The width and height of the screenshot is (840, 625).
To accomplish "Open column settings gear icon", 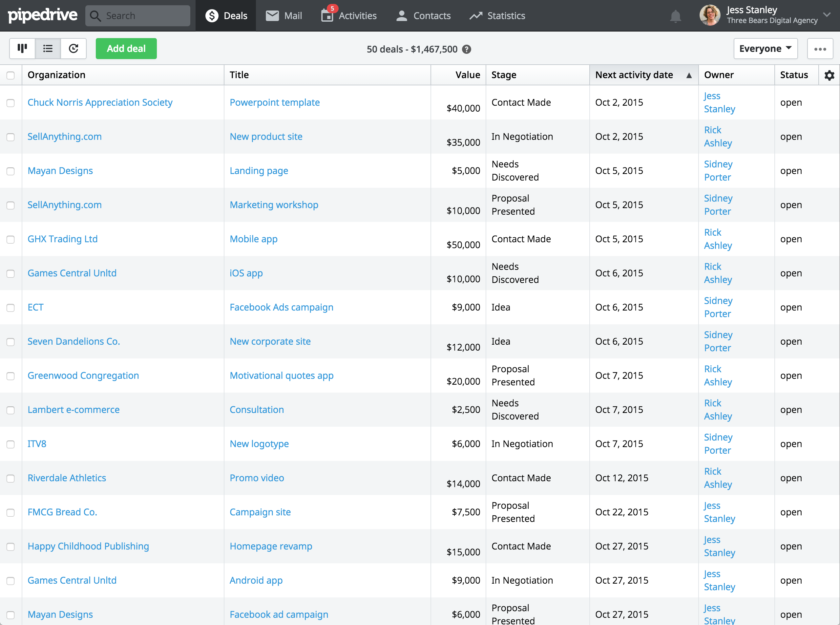I will 829,75.
